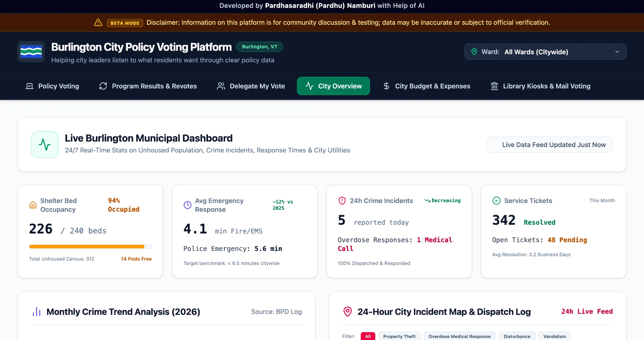Click the 14 Pods Free text
Image resolution: width=644 pixels, height=340 pixels.
[x=136, y=259]
